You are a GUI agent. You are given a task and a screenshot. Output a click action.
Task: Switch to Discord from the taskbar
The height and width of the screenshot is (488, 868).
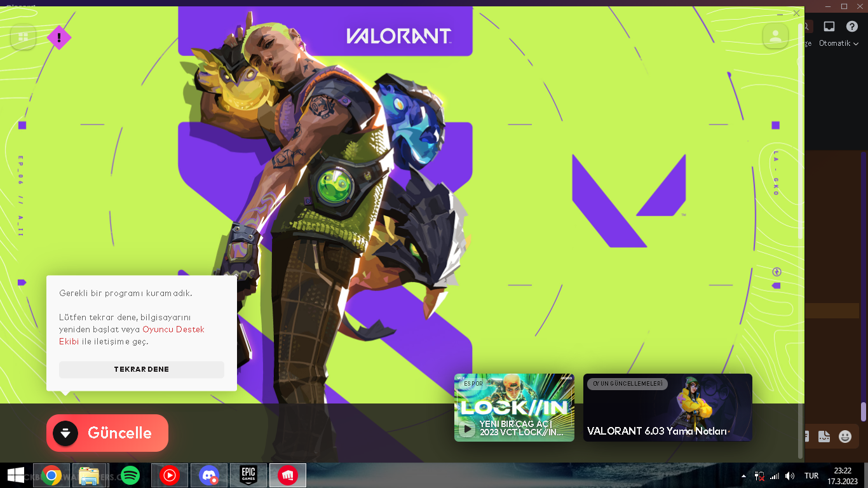pyautogui.click(x=209, y=475)
